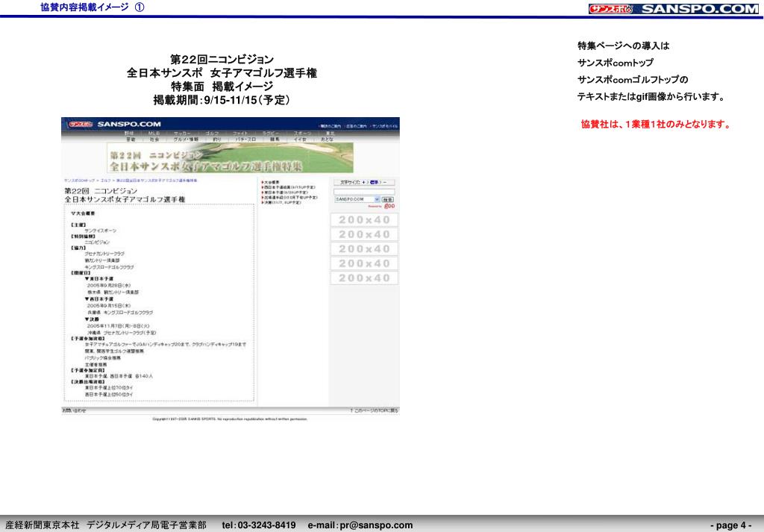Click the golf championship feature banner

point(230,158)
